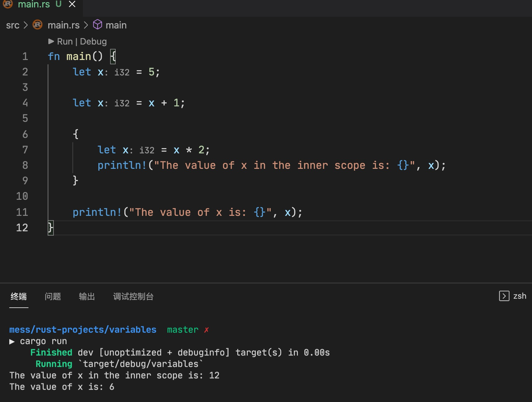The width and height of the screenshot is (532, 402).
Task: Click line number 6 in the gutter
Action: 25,134
